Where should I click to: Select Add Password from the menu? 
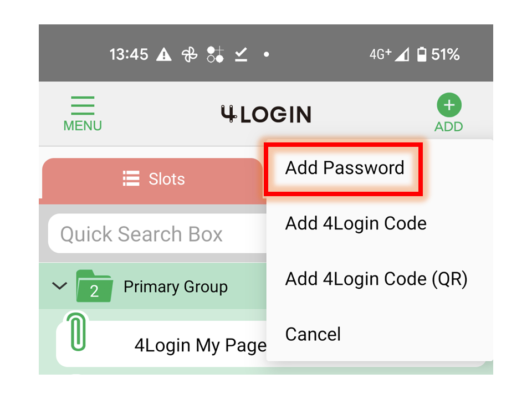pyautogui.click(x=344, y=167)
